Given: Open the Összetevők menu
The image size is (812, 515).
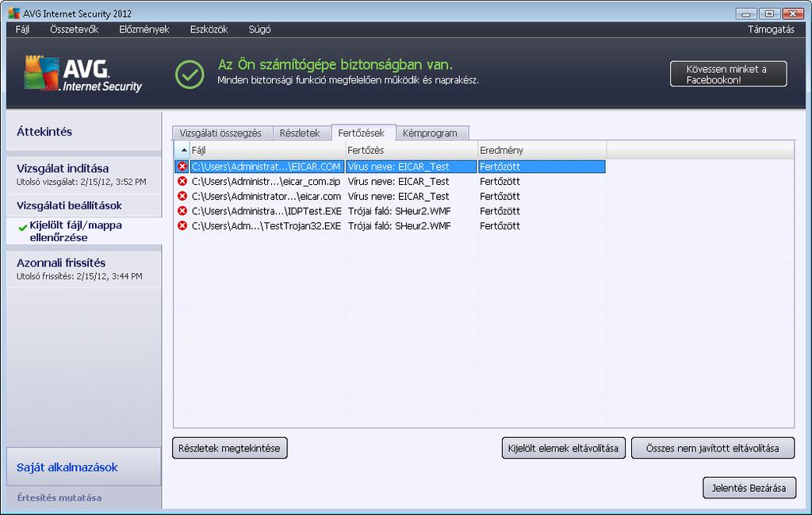Looking at the screenshot, I should coord(74,29).
